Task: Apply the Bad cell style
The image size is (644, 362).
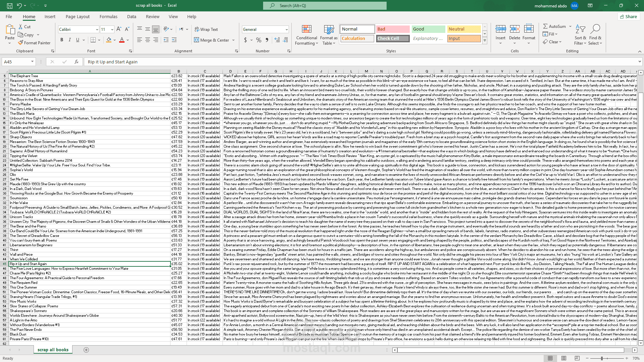Action: 393,29
